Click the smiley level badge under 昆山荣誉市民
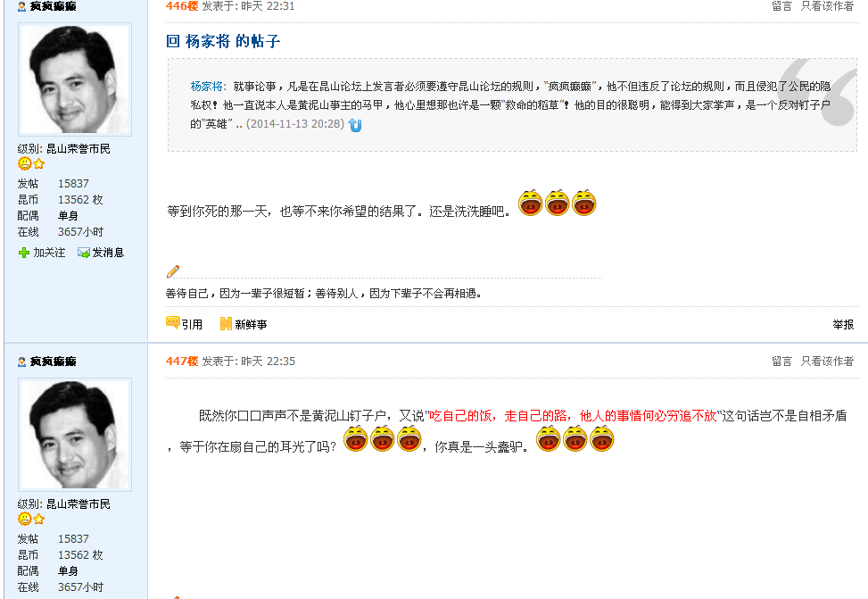Screen dimensions: 868x599 (24, 163)
